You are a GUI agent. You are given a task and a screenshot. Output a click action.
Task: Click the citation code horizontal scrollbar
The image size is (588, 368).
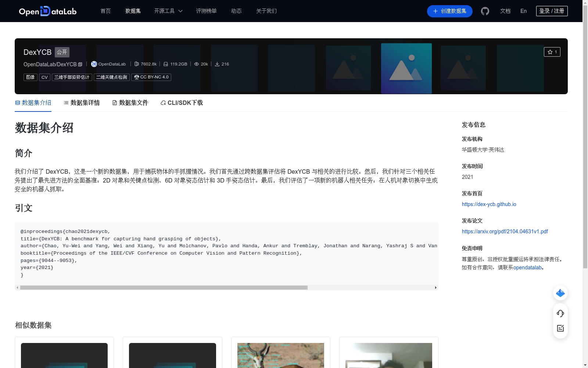164,287
